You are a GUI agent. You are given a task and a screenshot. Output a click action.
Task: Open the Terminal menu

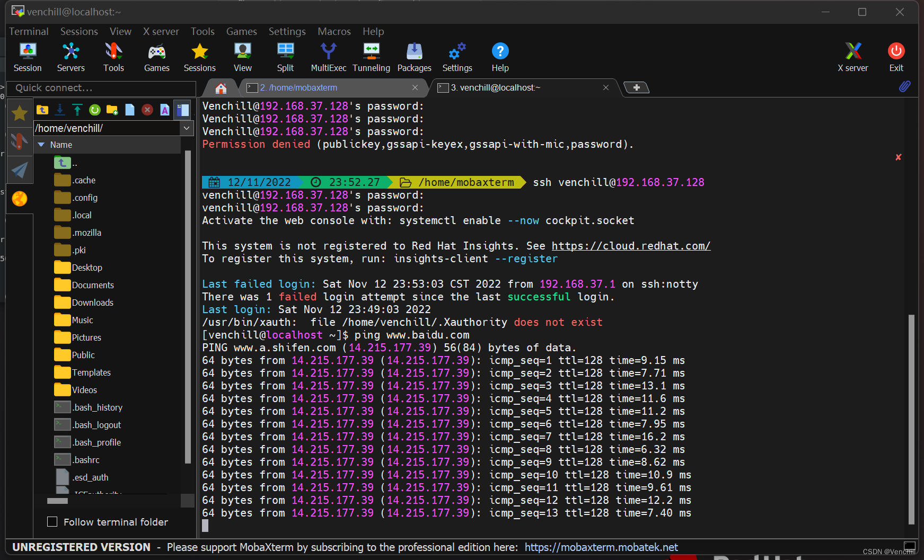(29, 31)
